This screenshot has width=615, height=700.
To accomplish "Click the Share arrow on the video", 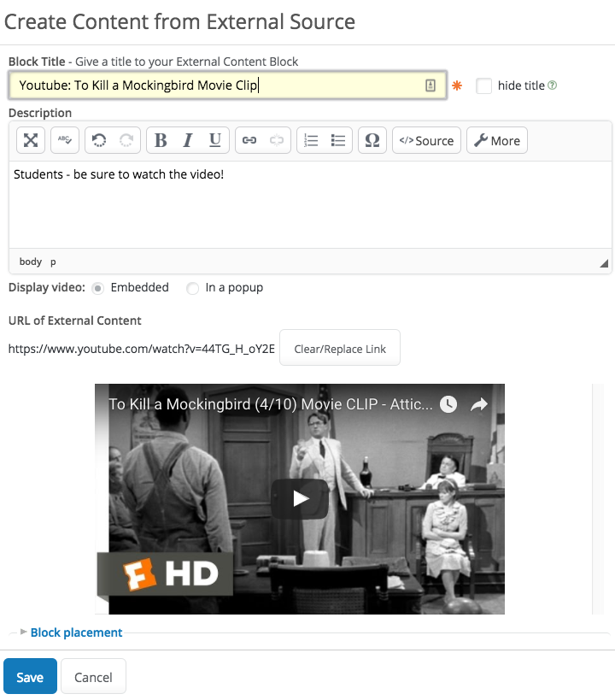I will 479,404.
